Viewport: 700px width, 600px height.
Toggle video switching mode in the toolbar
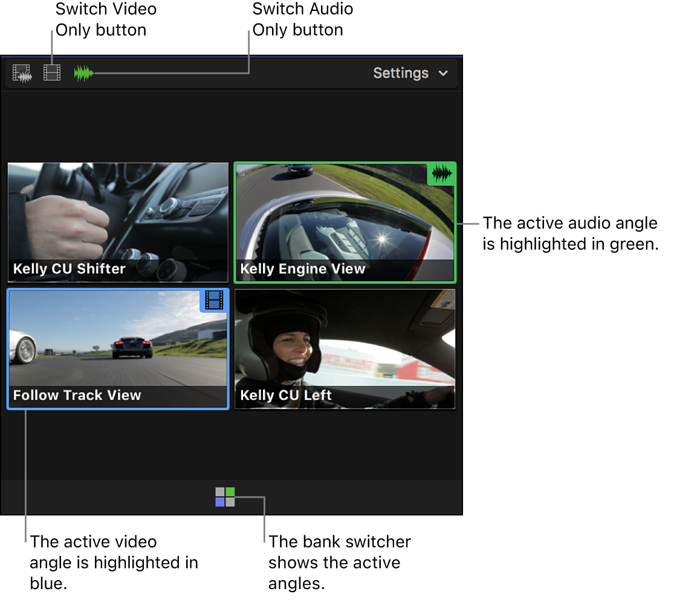point(51,73)
